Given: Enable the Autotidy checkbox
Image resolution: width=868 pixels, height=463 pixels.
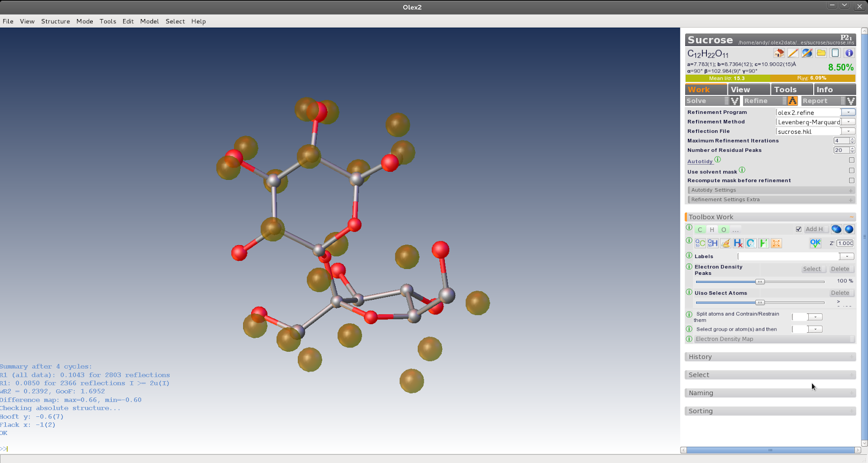Looking at the screenshot, I should pyautogui.click(x=852, y=160).
